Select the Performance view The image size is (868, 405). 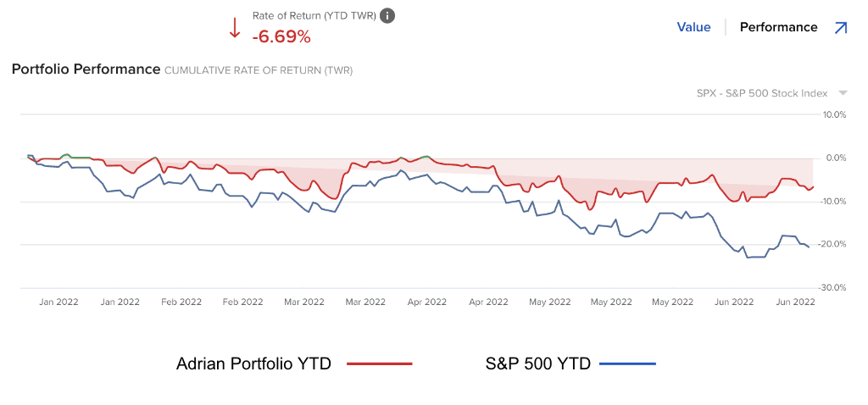click(778, 27)
